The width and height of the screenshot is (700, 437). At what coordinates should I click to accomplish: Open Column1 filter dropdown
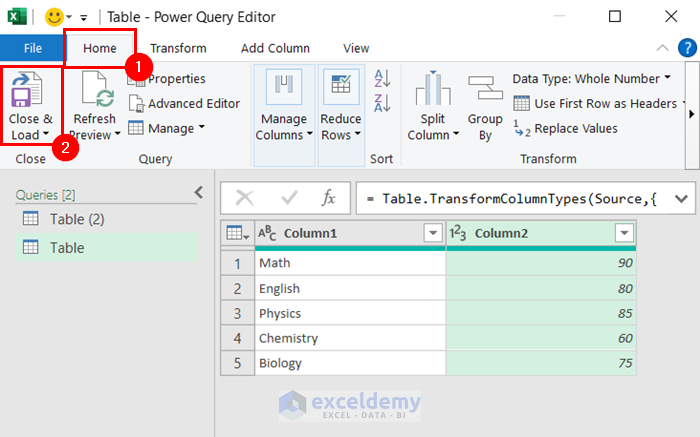click(433, 233)
